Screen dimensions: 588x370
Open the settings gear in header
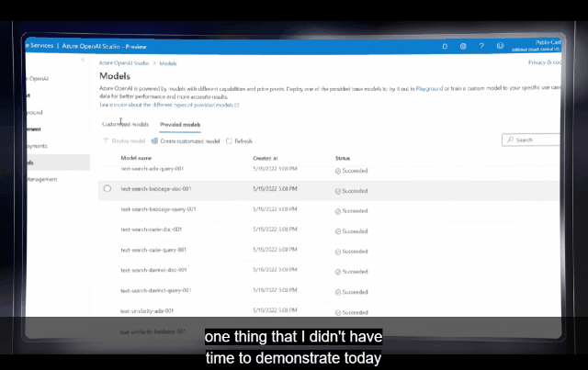(x=463, y=45)
